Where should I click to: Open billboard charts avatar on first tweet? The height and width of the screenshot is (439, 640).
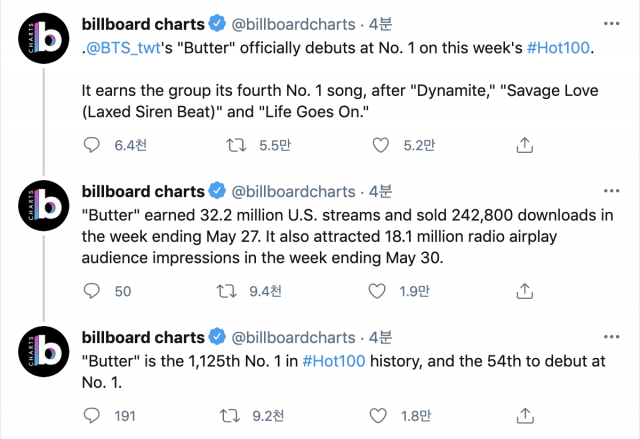pyautogui.click(x=41, y=39)
